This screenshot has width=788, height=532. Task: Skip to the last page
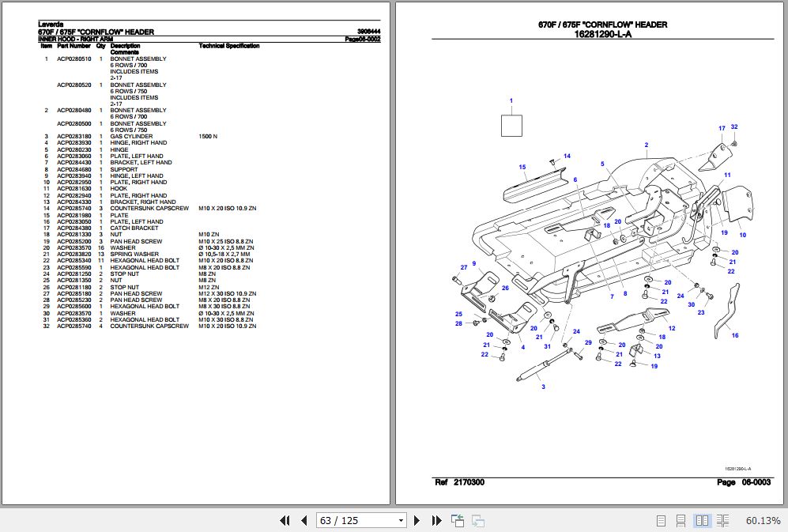[x=435, y=521]
